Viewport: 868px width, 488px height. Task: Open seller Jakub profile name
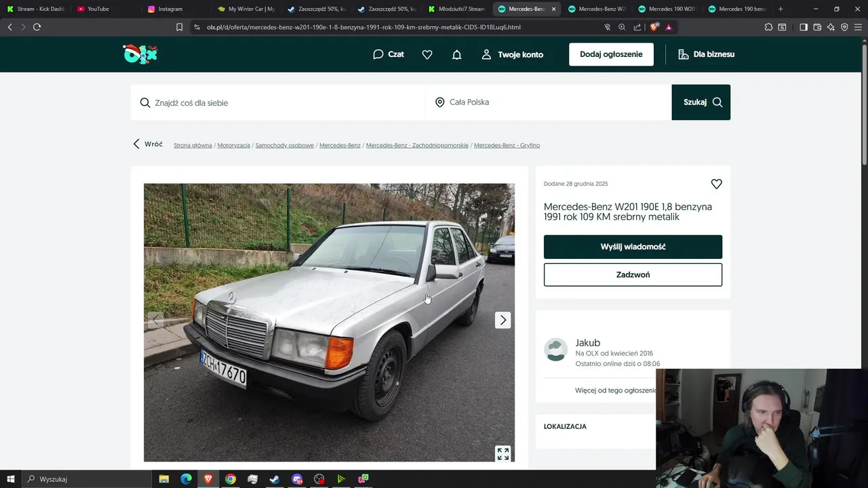pyautogui.click(x=588, y=343)
